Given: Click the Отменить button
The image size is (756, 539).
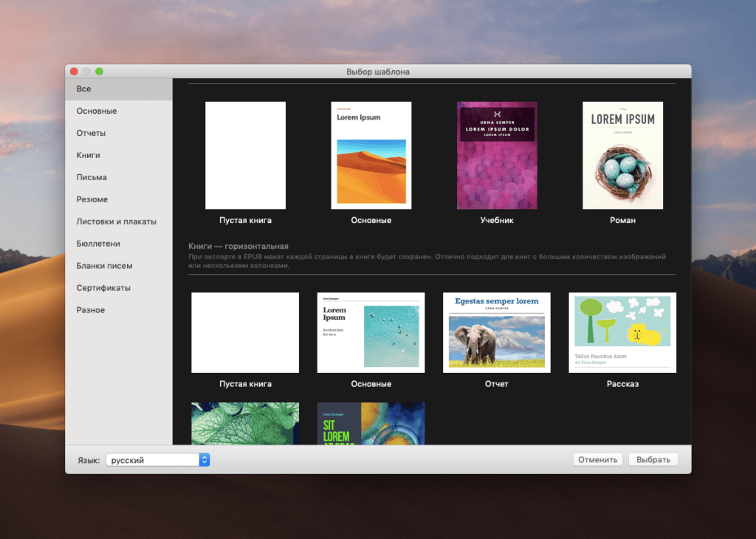Looking at the screenshot, I should (597, 460).
